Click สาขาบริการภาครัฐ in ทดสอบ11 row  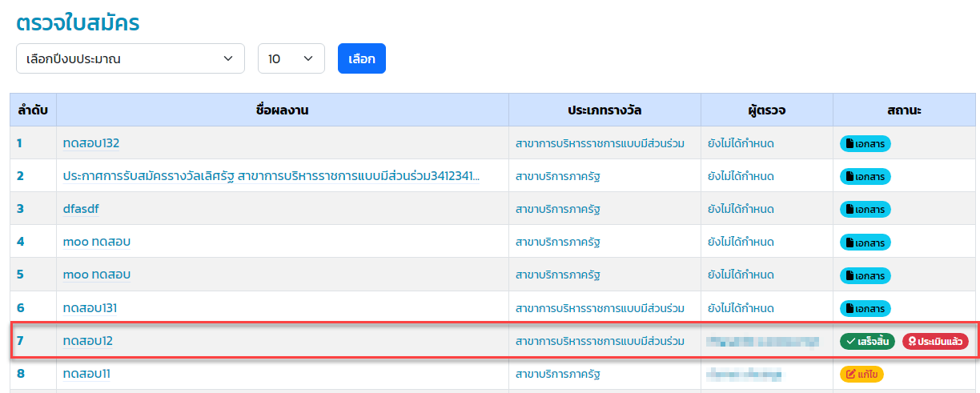point(558,374)
